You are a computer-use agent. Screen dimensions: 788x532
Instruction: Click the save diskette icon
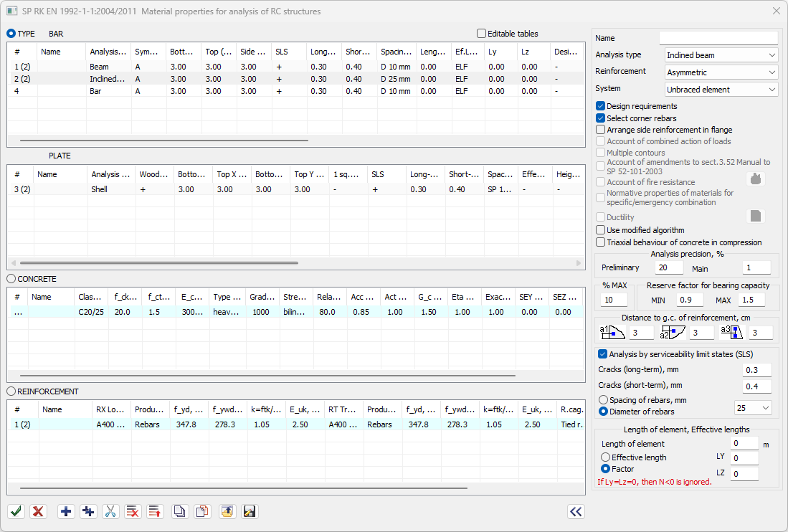(250, 511)
